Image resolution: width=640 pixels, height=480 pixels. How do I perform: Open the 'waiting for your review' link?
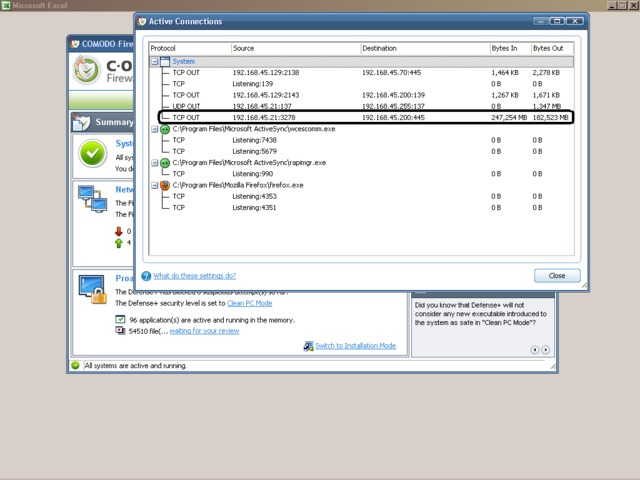[204, 331]
